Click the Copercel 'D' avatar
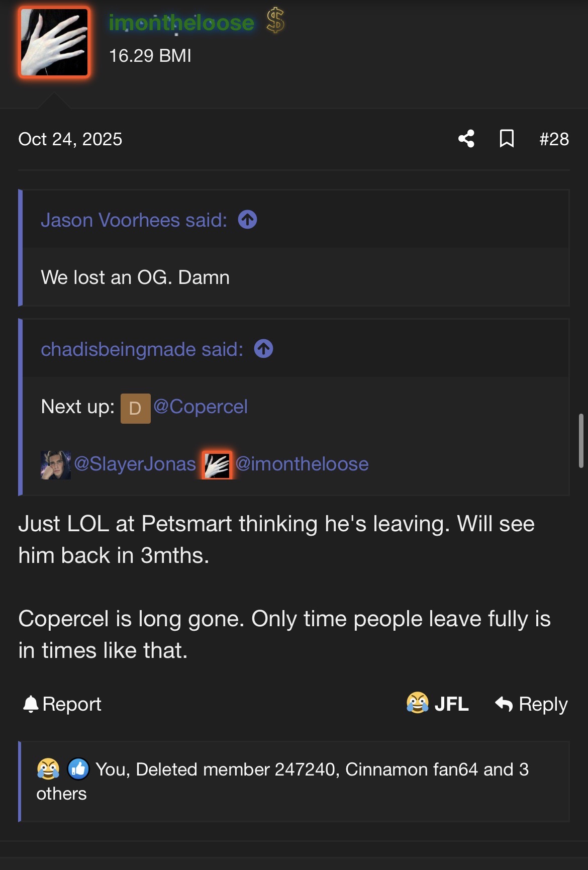The height and width of the screenshot is (870, 588). click(x=135, y=409)
